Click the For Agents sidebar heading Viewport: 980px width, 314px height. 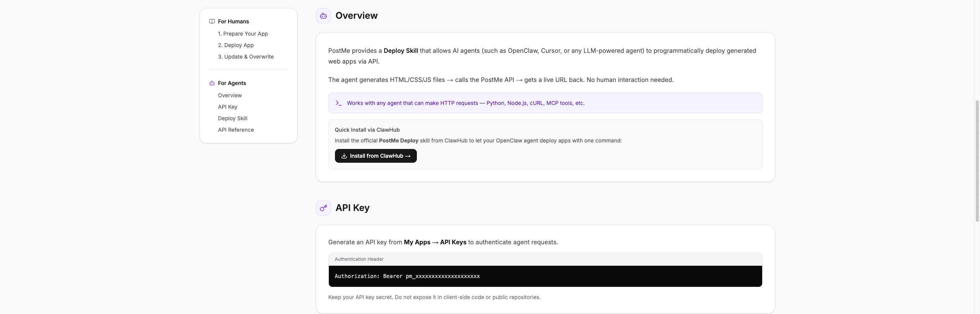tap(232, 83)
